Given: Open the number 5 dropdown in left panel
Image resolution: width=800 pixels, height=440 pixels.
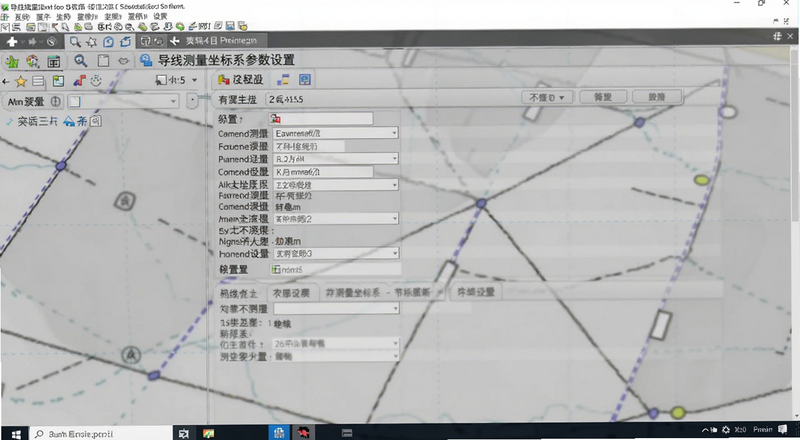Looking at the screenshot, I should pyautogui.click(x=176, y=80).
